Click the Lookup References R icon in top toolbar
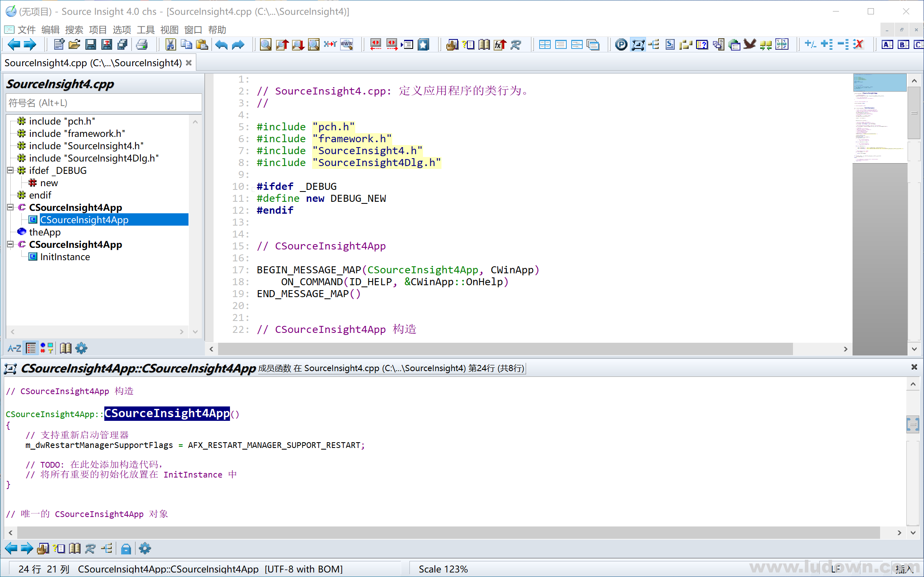This screenshot has height=577, width=924. pyautogui.click(x=516, y=44)
